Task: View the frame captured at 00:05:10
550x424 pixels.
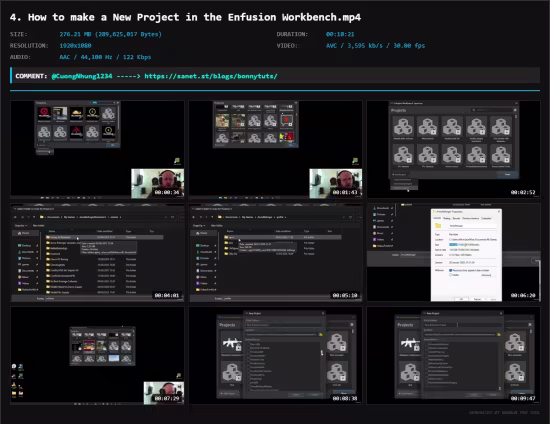Action: pyautogui.click(x=275, y=253)
